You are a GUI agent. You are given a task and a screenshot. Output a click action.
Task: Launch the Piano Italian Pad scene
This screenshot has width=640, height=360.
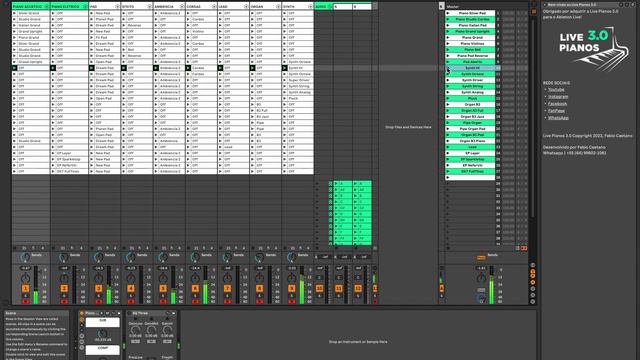(x=448, y=25)
